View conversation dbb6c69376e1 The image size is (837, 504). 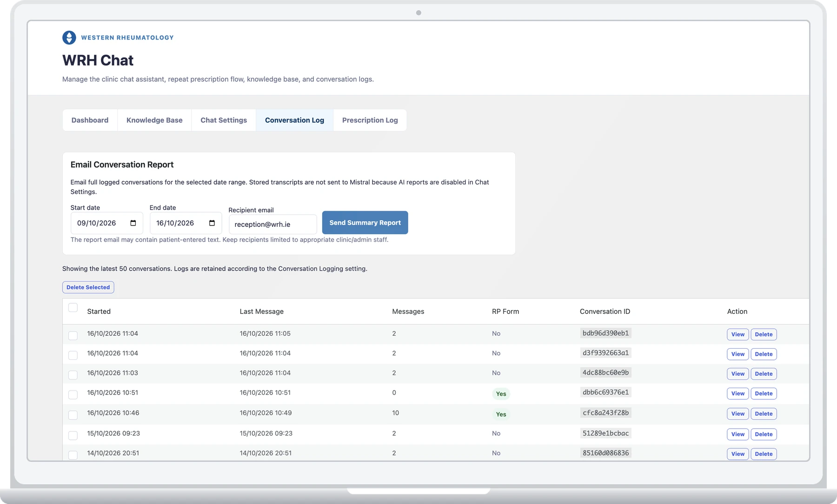(738, 393)
